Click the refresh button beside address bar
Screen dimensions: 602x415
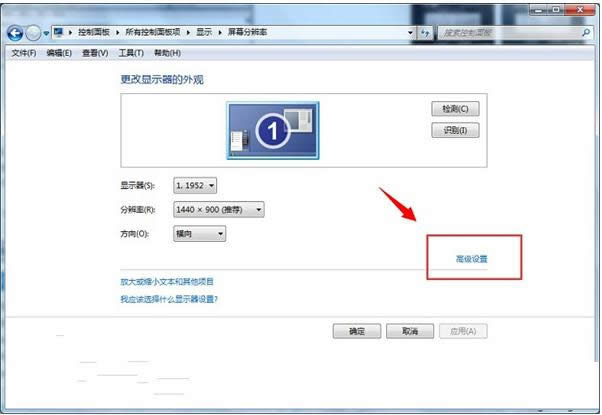click(x=425, y=33)
